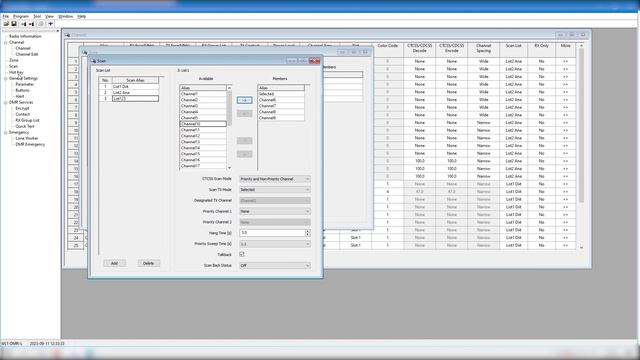Open the CTCSS Scan Mode dropdown

tap(275, 179)
